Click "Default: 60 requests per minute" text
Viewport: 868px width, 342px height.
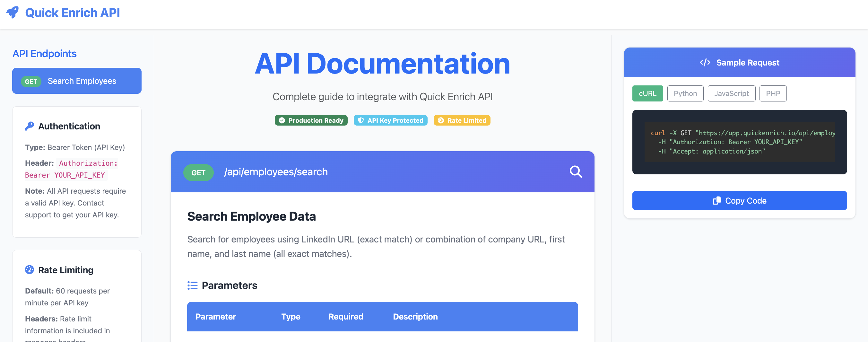(x=67, y=296)
